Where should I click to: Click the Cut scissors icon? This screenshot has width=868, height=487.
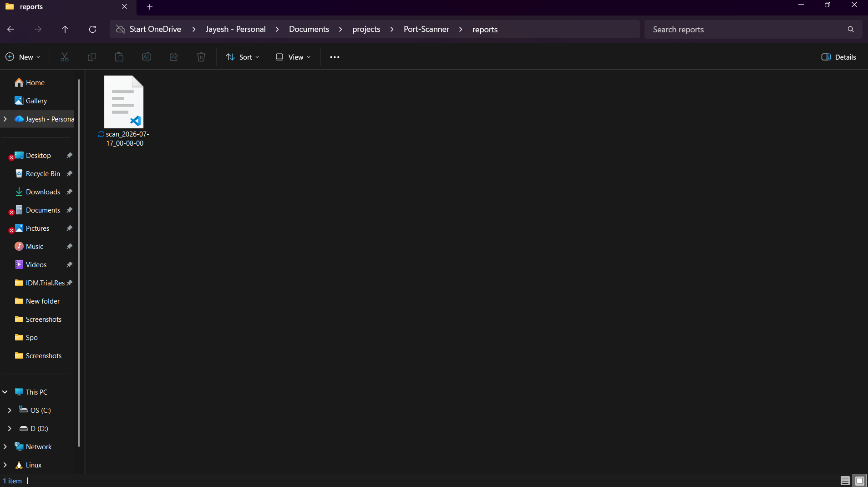pos(65,57)
